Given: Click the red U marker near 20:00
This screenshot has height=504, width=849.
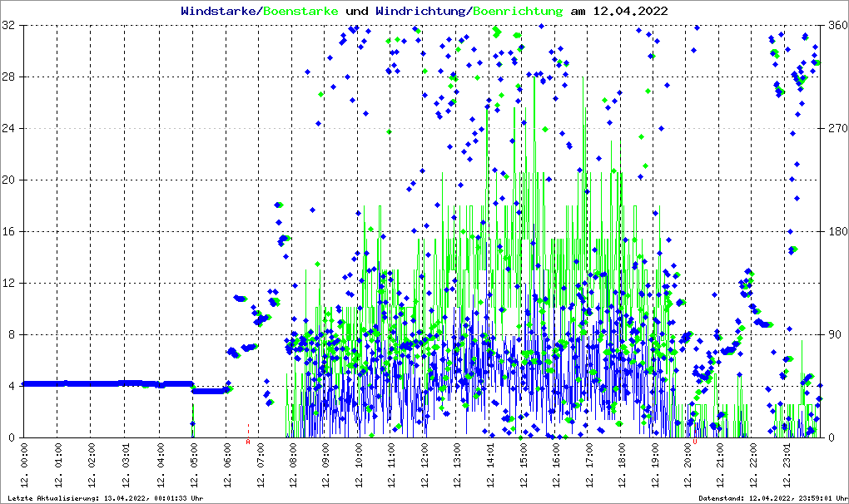Looking at the screenshot, I should click(695, 442).
